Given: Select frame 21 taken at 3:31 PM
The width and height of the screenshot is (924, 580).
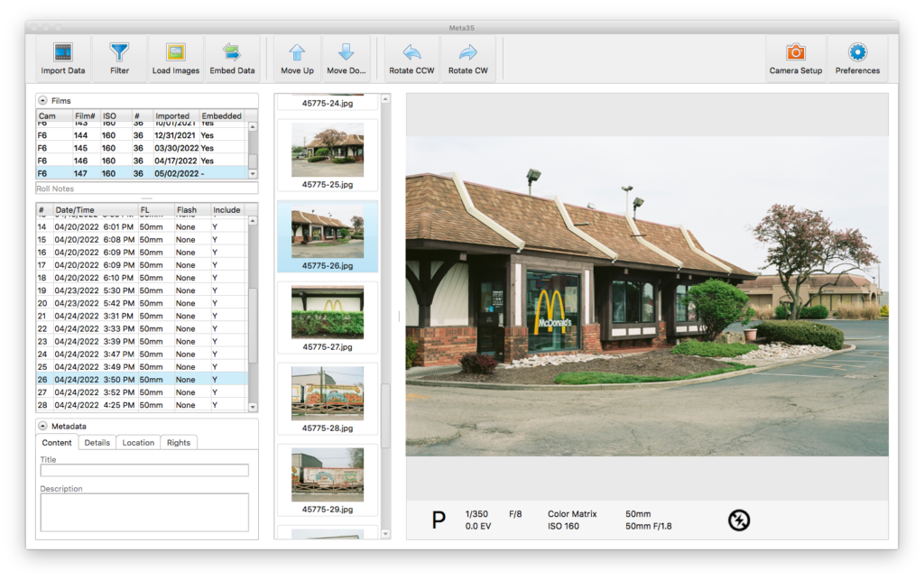Looking at the screenshot, I should click(x=142, y=317).
